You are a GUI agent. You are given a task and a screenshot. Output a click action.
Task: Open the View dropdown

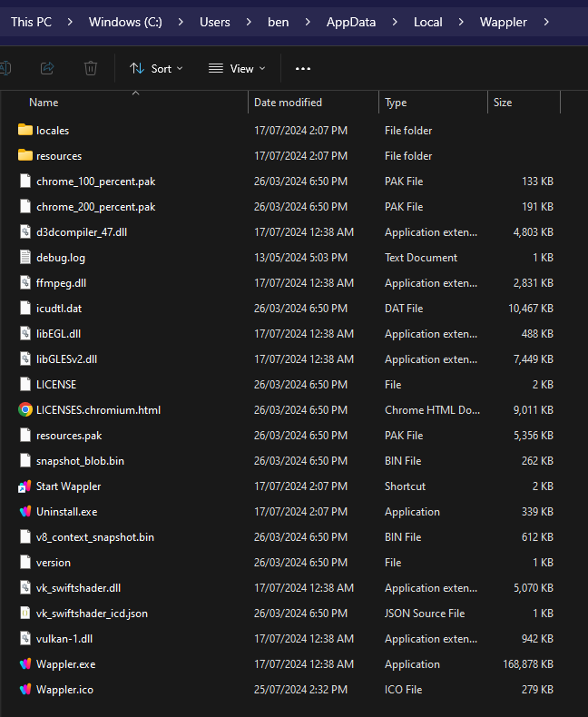pos(237,69)
